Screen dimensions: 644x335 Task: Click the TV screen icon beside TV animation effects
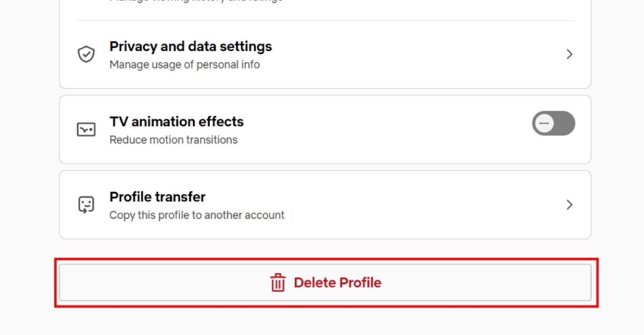click(x=86, y=129)
